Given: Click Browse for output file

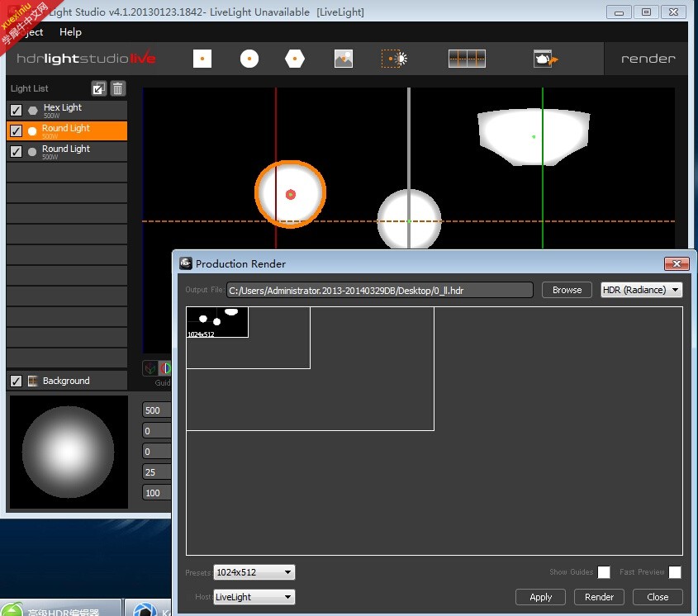Looking at the screenshot, I should (567, 290).
